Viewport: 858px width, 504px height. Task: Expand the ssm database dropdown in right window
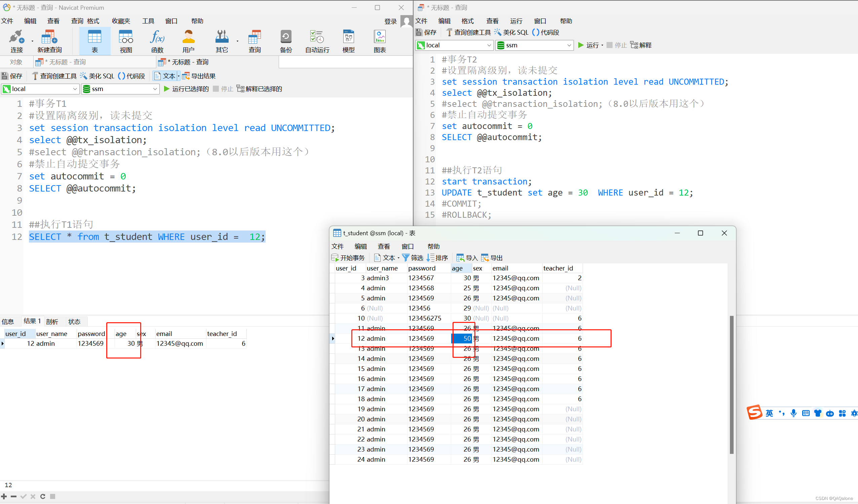(x=569, y=45)
